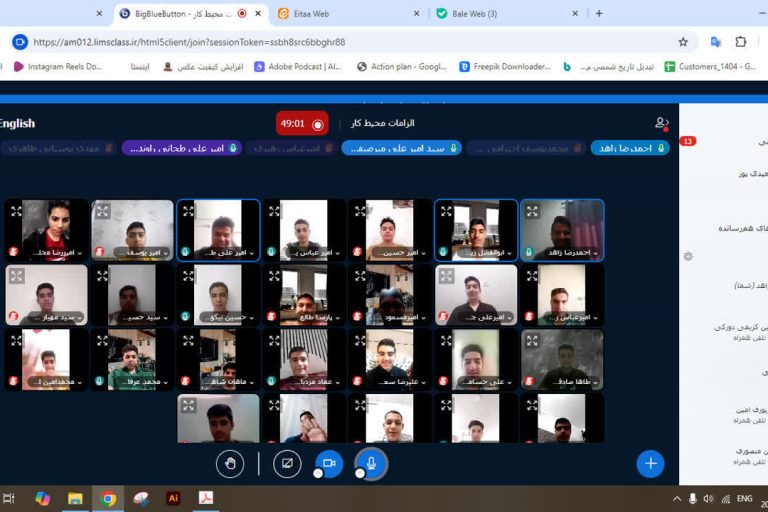This screenshot has height=512, width=768.
Task: Click fullscreen icon on علیرضا سعـ tile
Action: point(360,341)
